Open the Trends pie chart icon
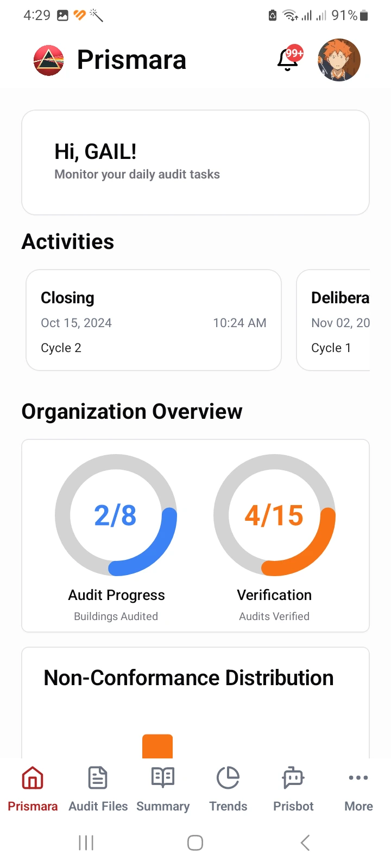This screenshot has height=868, width=391. (228, 778)
